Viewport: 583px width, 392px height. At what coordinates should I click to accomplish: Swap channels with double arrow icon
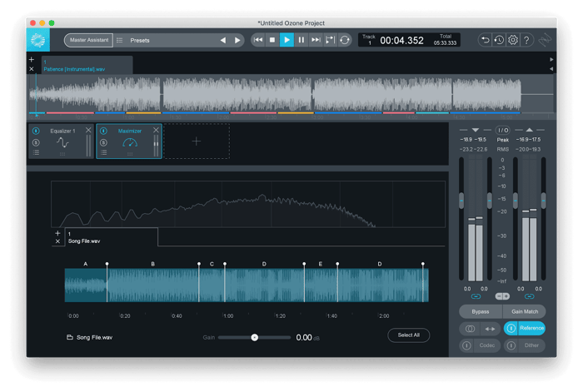[490, 329]
